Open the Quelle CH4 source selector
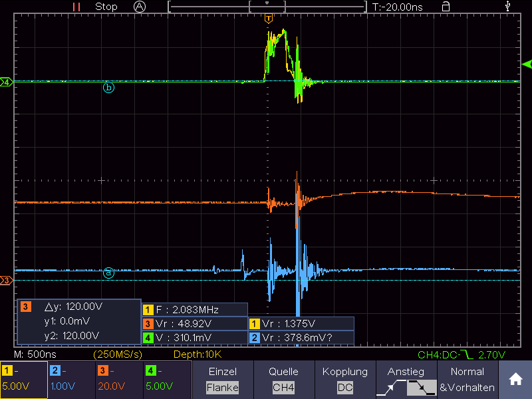The width and height of the screenshot is (532, 399). [x=284, y=379]
